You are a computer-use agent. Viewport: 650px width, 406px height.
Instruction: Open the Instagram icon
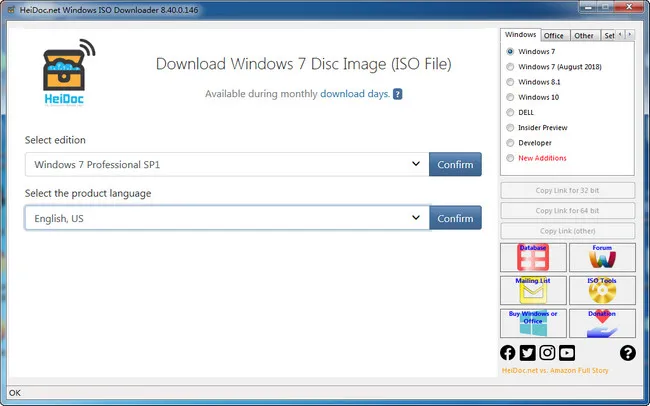point(547,353)
